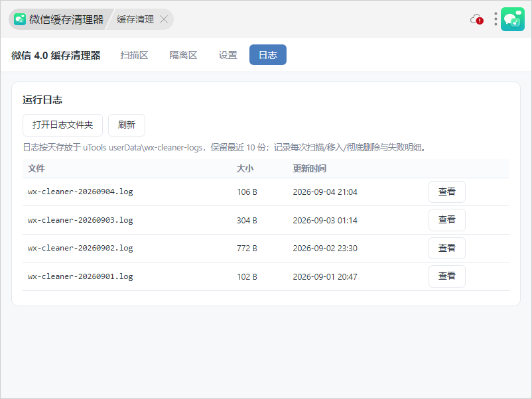Click the 微信 4.0 缓存清理器 title
Image resolution: width=532 pixels, height=399 pixels.
coord(56,55)
